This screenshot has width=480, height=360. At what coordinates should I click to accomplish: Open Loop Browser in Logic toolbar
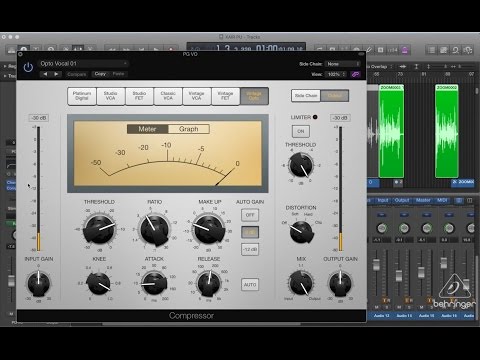[455, 50]
